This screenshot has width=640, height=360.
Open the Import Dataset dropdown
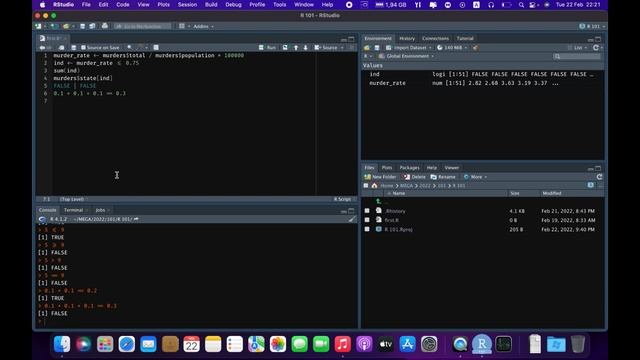[409, 48]
